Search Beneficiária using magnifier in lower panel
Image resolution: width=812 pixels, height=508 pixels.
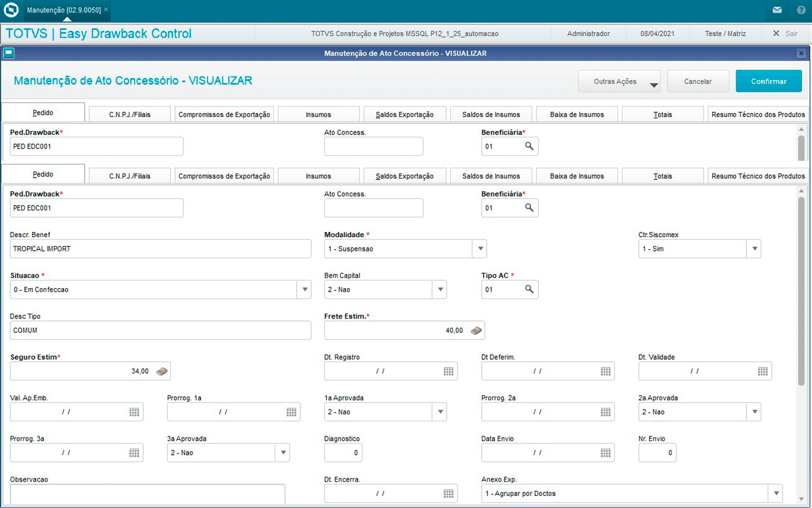tap(529, 207)
